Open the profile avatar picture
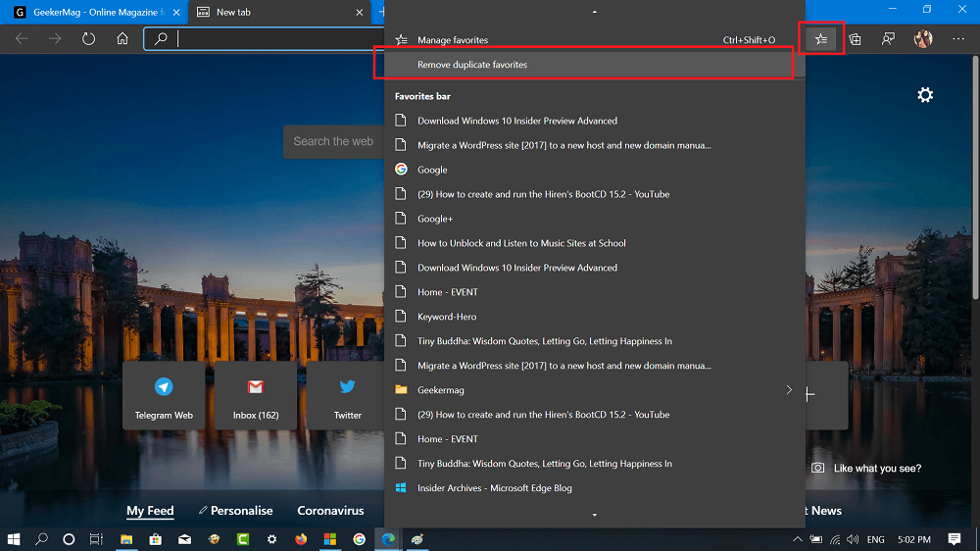The height and width of the screenshot is (551, 980). point(922,39)
